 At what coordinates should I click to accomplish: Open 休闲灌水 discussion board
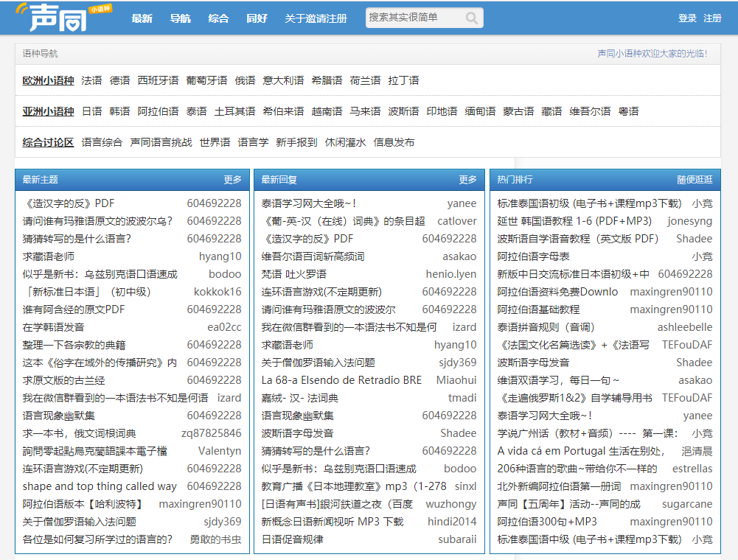(345, 142)
